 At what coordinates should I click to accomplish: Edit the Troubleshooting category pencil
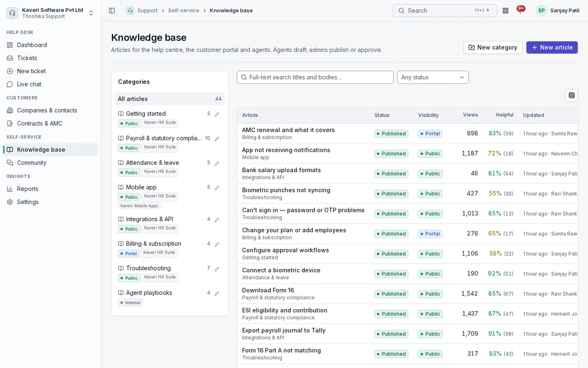point(217,269)
